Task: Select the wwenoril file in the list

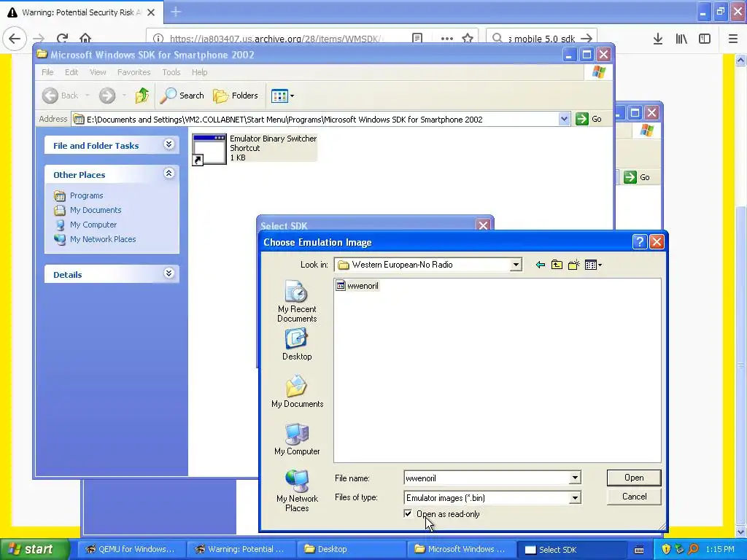Action: (357, 286)
